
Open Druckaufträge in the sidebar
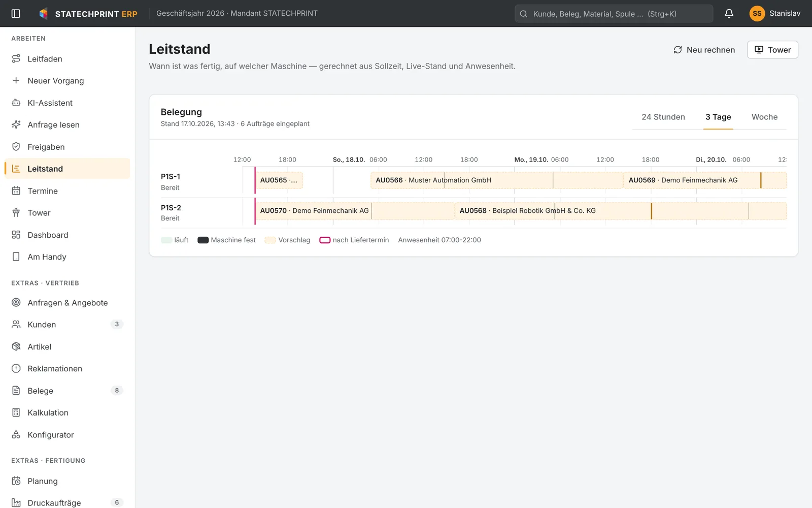click(67, 503)
